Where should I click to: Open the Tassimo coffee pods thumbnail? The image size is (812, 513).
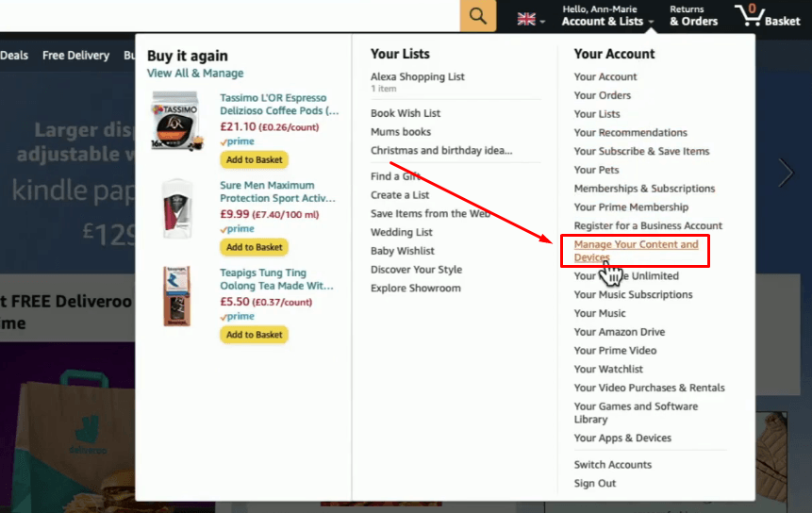coord(176,122)
